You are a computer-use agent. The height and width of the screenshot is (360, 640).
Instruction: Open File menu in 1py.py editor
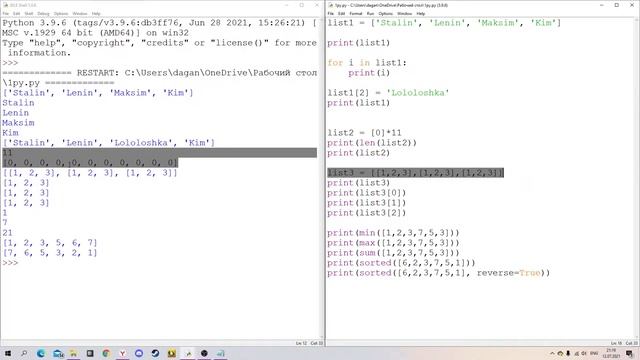pyautogui.click(x=331, y=13)
